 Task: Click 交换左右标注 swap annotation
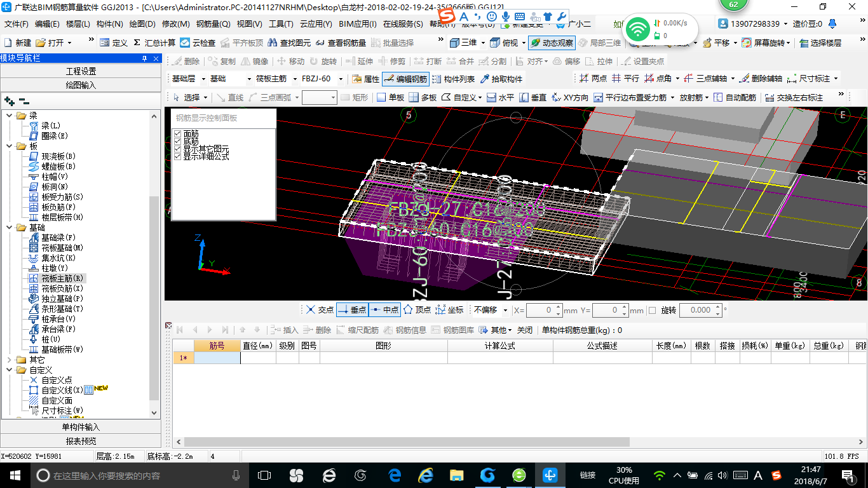[x=794, y=97]
